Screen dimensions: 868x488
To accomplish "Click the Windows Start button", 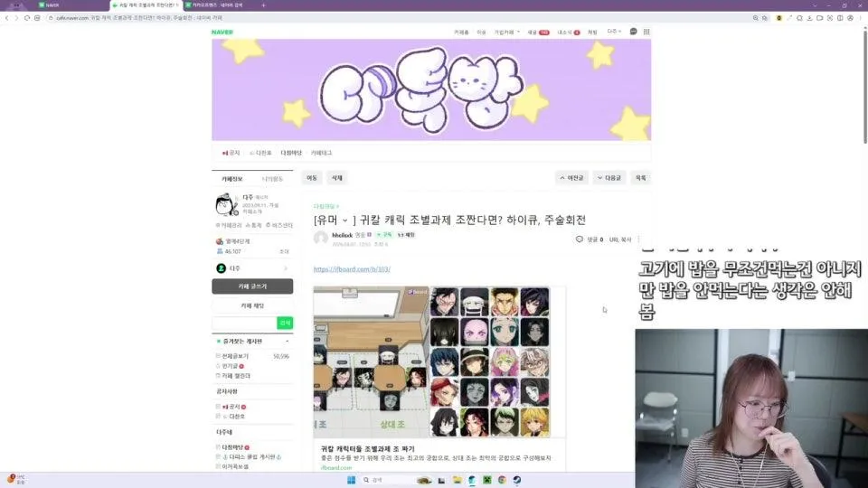I will 351,480.
